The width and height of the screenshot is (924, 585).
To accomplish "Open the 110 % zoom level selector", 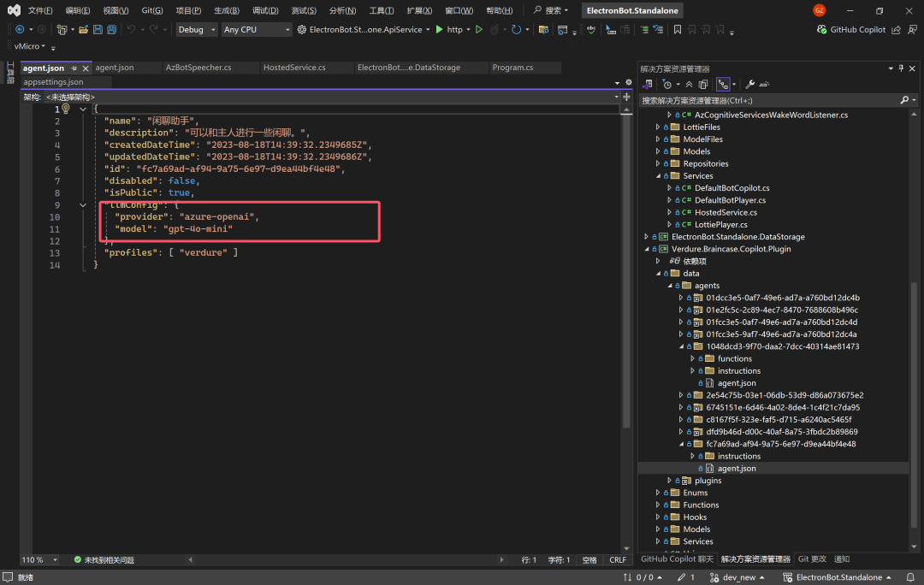I will [39, 559].
